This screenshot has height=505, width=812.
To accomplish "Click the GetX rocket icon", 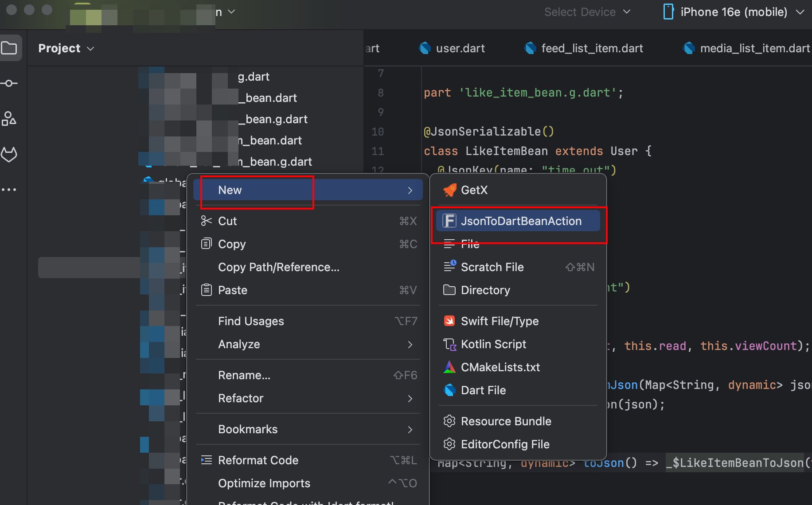I will pos(449,190).
